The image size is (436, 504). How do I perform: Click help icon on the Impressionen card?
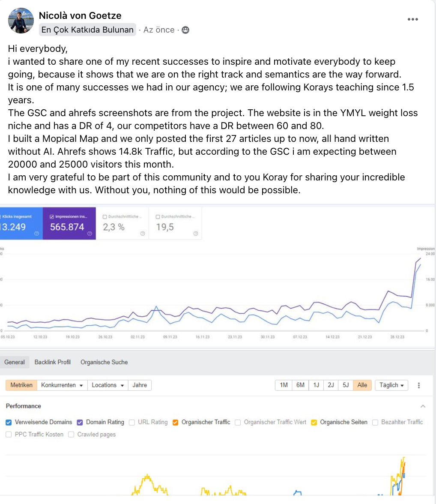tap(90, 234)
